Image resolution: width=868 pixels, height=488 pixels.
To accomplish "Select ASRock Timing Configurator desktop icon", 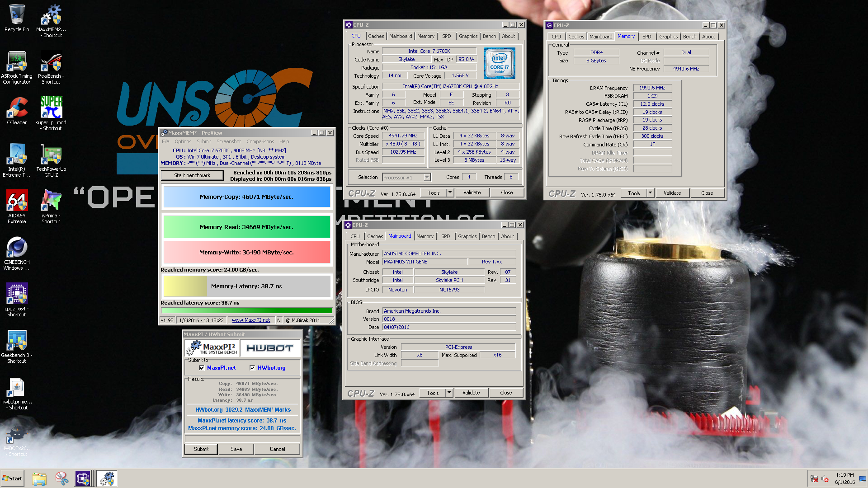I will click(17, 67).
